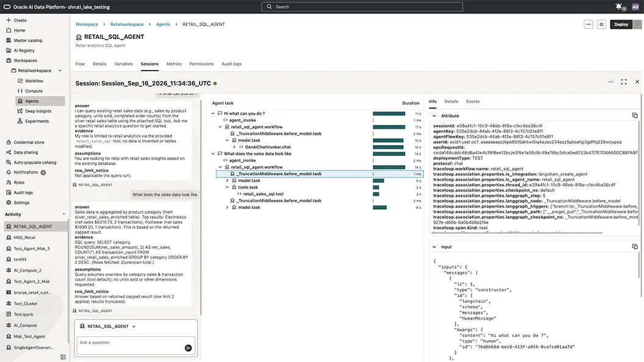Open Auto-populate catalog in the sidebar

click(35, 163)
